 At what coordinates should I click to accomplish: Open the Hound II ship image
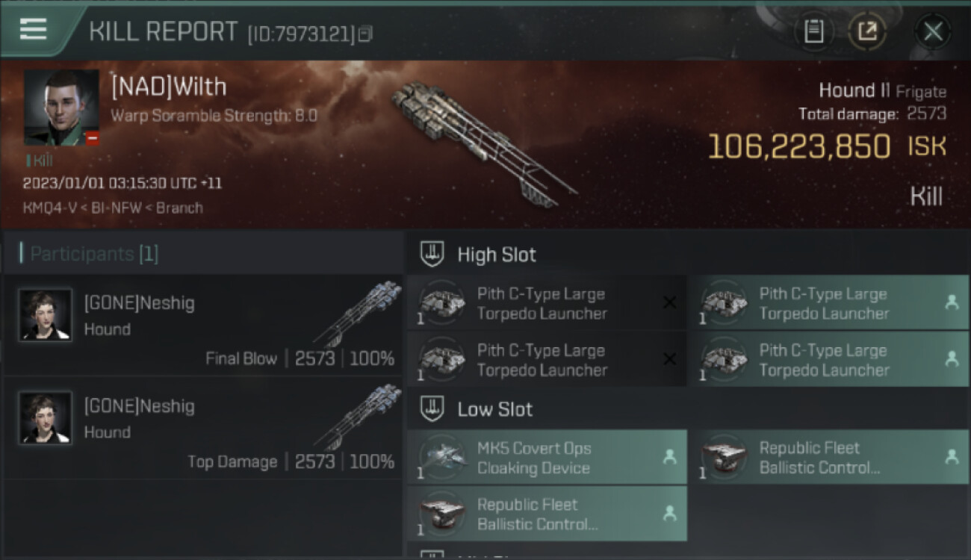[x=482, y=142]
